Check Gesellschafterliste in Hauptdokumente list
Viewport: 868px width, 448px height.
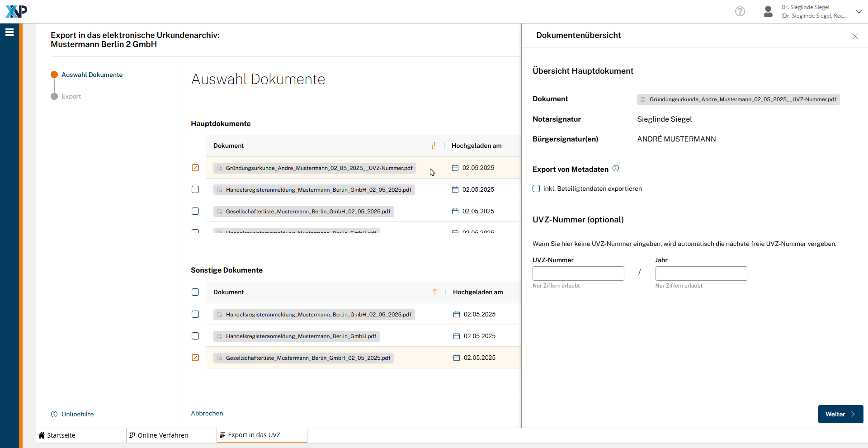[195, 211]
